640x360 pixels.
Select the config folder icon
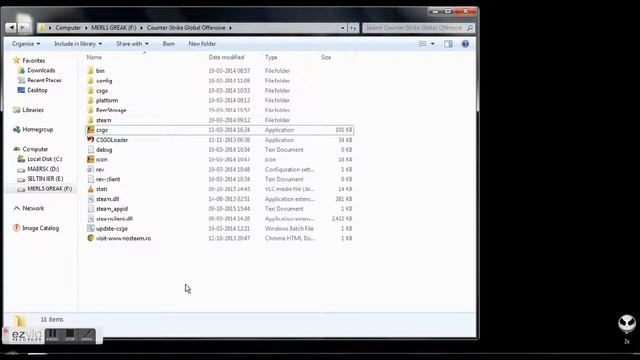91,80
